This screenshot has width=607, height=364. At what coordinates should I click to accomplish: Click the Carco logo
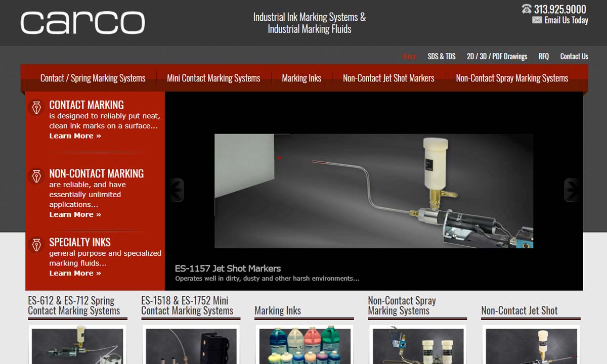point(82,23)
